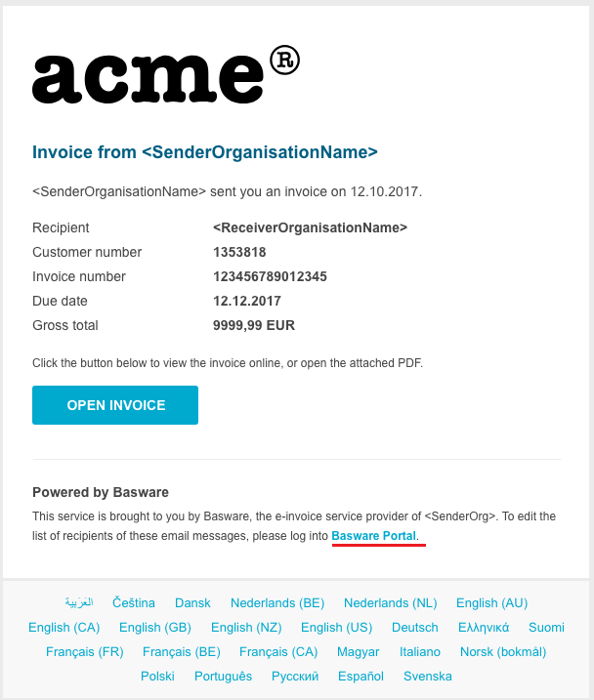The height and width of the screenshot is (700, 594).
Task: Open Norsk (bokmål) version
Action: (502, 651)
